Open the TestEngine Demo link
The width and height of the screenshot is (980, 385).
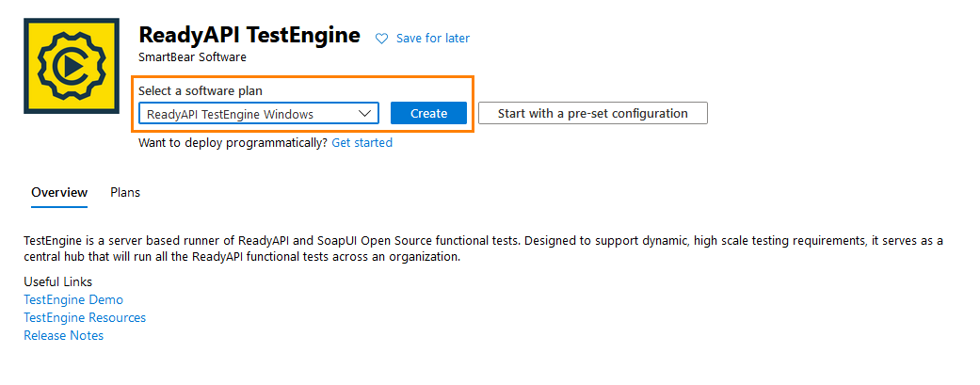73,300
